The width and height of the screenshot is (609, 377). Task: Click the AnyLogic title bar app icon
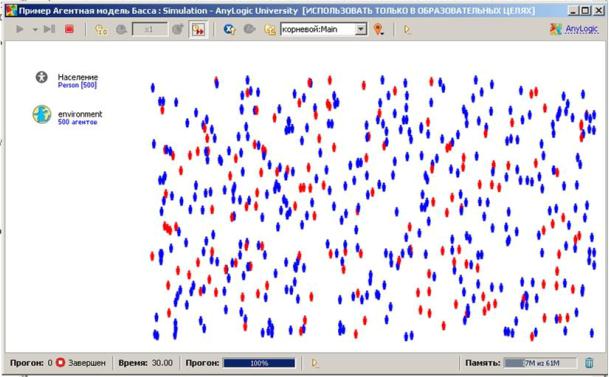tap(11, 10)
